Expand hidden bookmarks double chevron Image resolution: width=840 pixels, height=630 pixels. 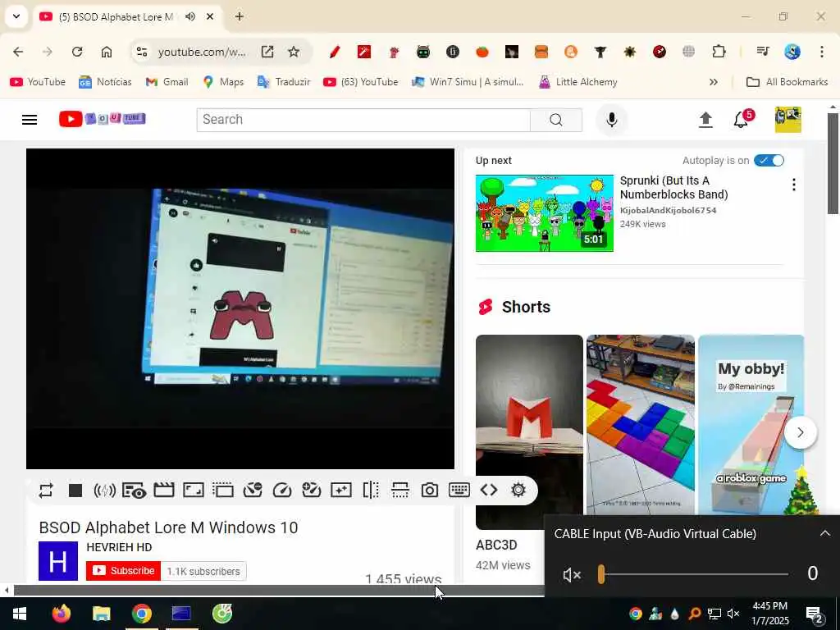pos(713,82)
